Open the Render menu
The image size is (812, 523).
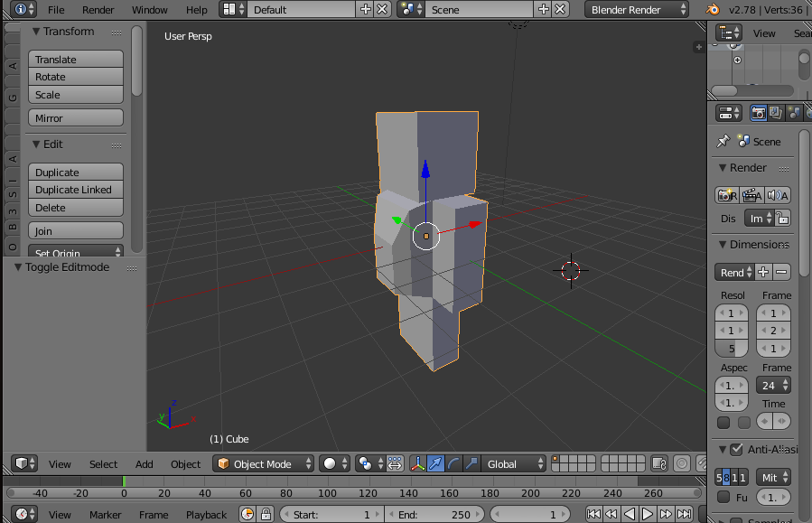point(98,10)
